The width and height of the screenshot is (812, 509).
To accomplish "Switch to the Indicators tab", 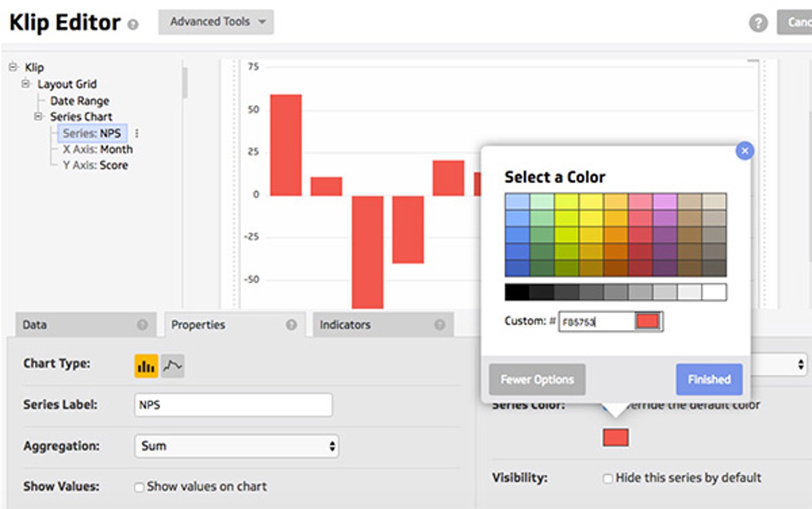I will click(345, 324).
